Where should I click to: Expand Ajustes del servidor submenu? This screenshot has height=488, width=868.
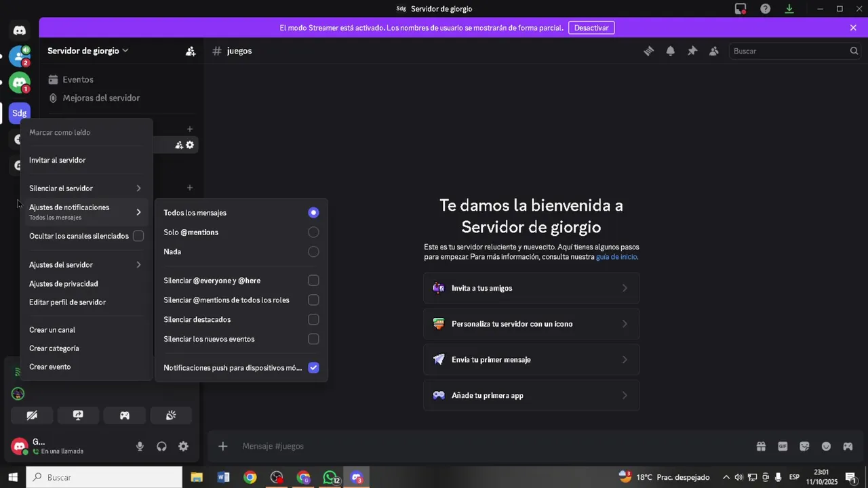[x=86, y=265]
